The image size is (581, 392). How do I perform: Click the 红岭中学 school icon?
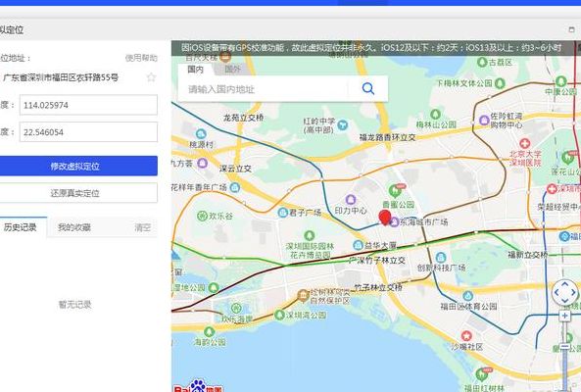342,124
